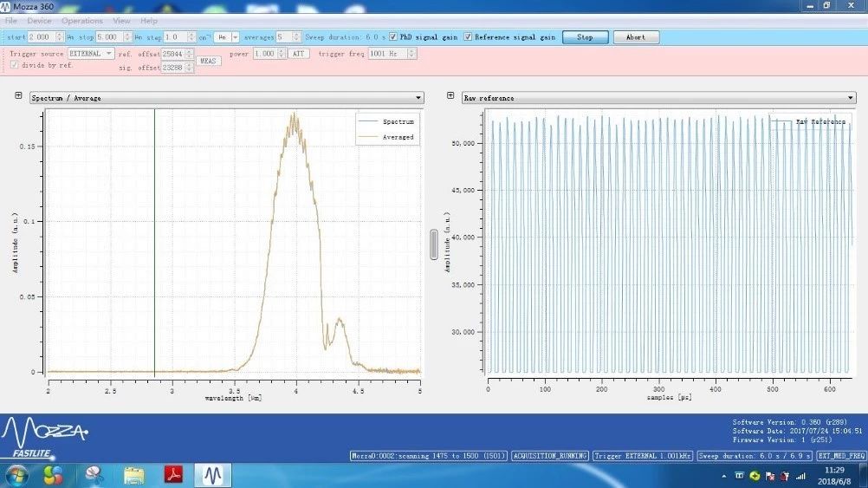
Task: Open the Operations menu
Action: click(82, 20)
